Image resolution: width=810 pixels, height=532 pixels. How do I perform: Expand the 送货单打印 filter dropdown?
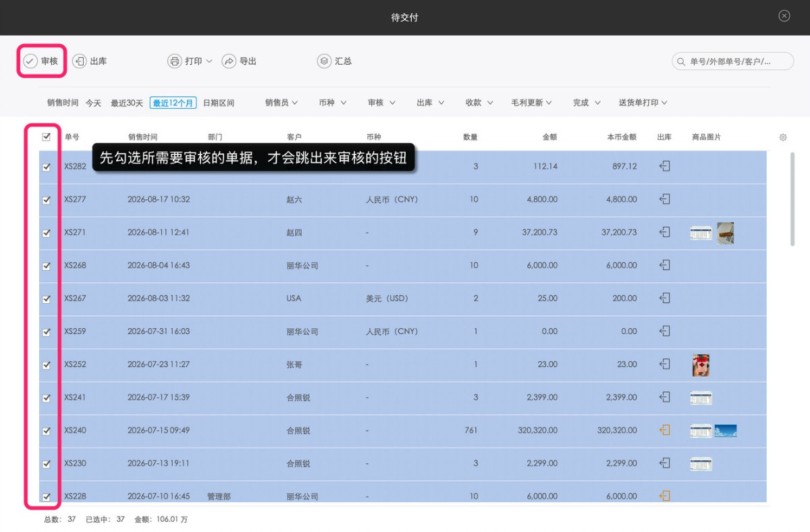643,103
